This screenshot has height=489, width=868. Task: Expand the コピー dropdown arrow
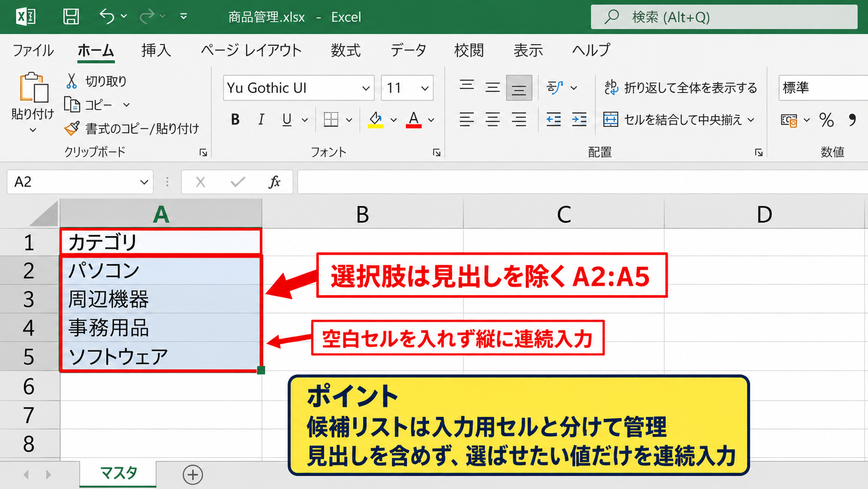tap(126, 105)
